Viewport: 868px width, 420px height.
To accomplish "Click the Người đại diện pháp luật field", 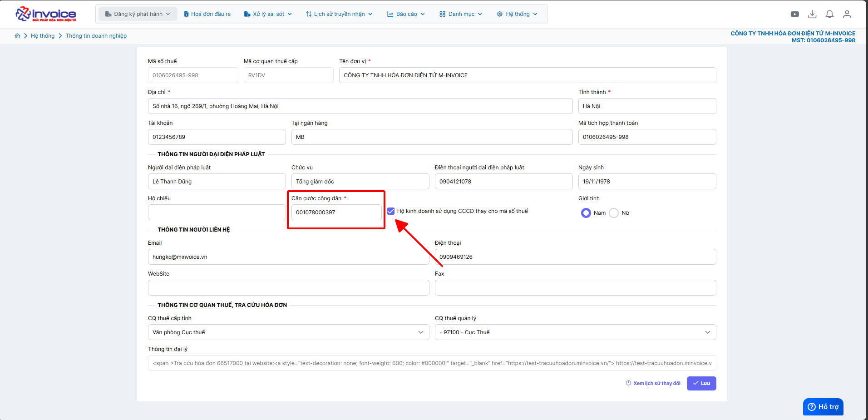I will tap(217, 182).
